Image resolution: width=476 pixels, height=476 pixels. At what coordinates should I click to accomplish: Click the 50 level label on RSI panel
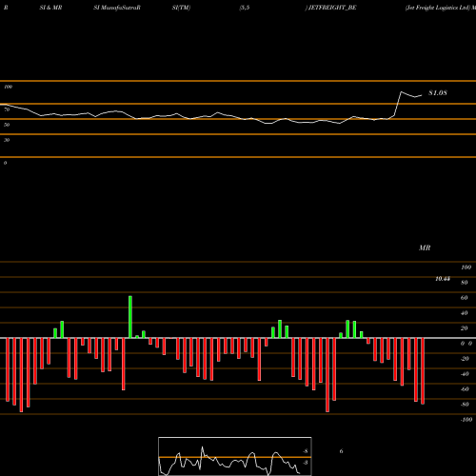[x=7, y=125]
